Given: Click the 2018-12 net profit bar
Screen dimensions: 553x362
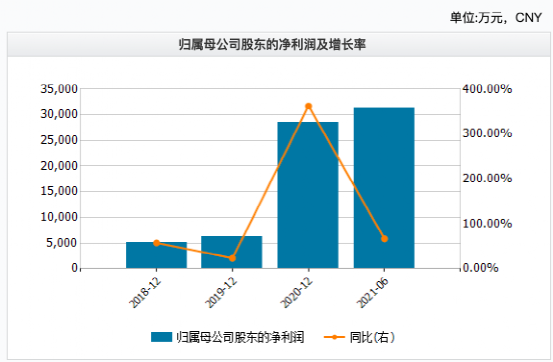Looking at the screenshot, I should 156,255.
